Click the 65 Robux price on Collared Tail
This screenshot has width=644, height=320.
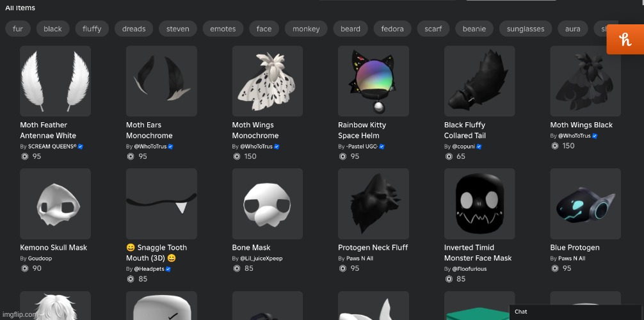pyautogui.click(x=461, y=156)
